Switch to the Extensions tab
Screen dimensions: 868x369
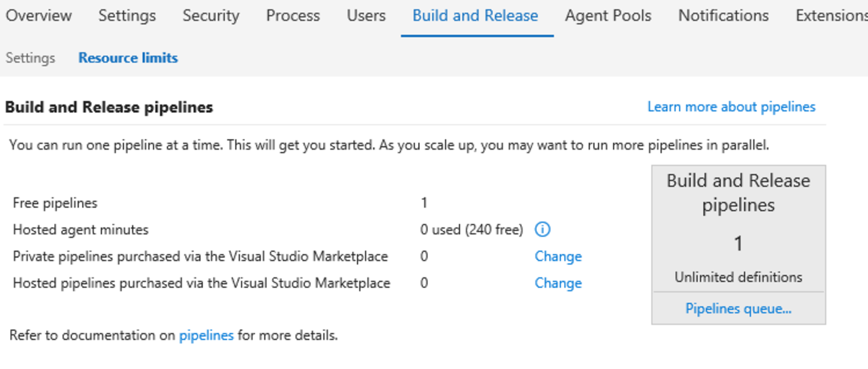(831, 16)
